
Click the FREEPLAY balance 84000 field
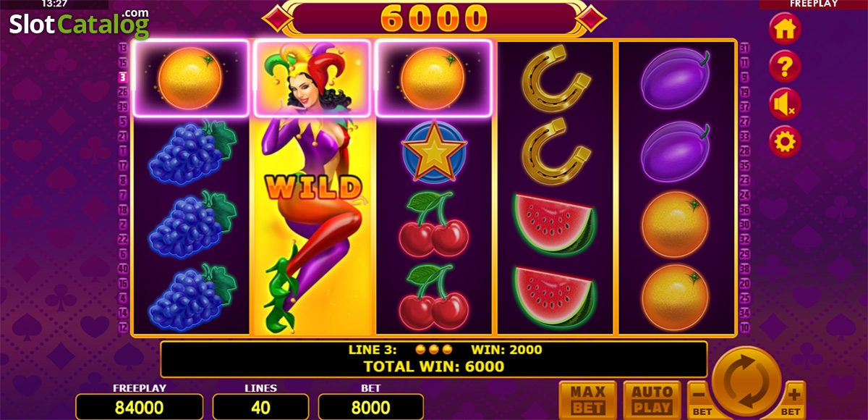tap(139, 407)
